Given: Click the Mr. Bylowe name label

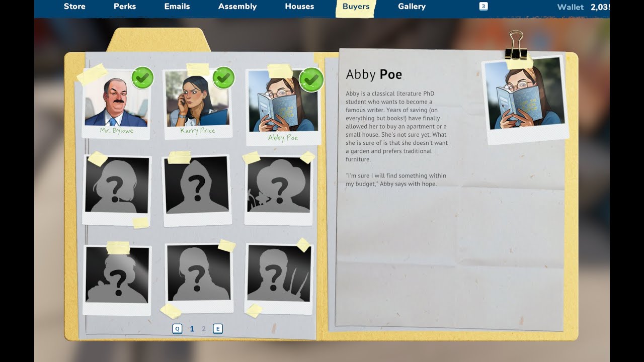Looking at the screenshot, I should click(116, 130).
